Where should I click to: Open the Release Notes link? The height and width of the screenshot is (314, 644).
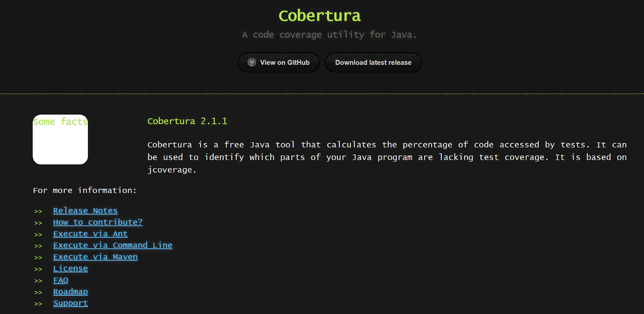coord(85,210)
